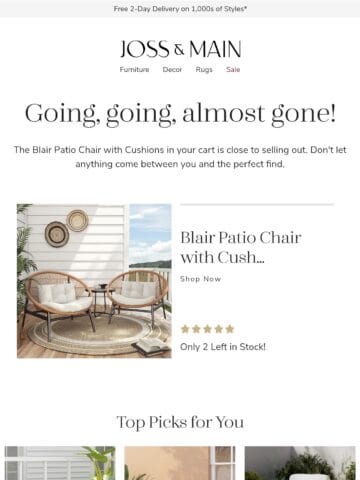Click the Only 2 Left in Stock text

[223, 347]
